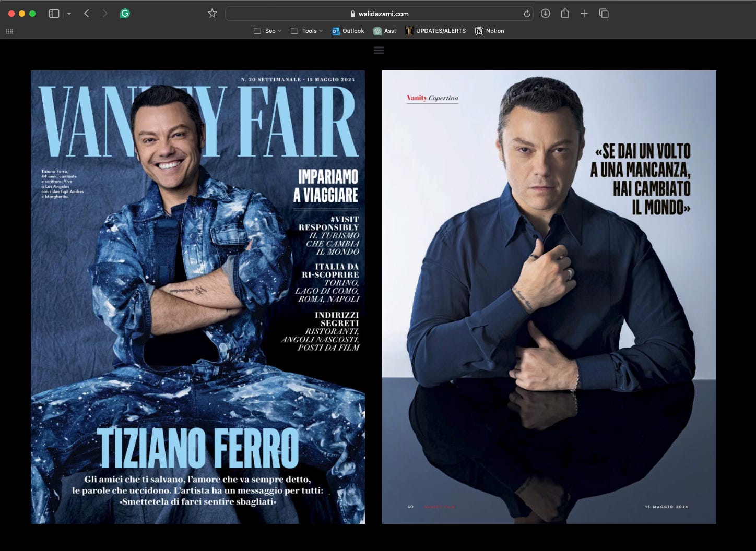756x551 pixels.
Task: Click the N. 20 SETTIMANALE date line
Action: [298, 80]
